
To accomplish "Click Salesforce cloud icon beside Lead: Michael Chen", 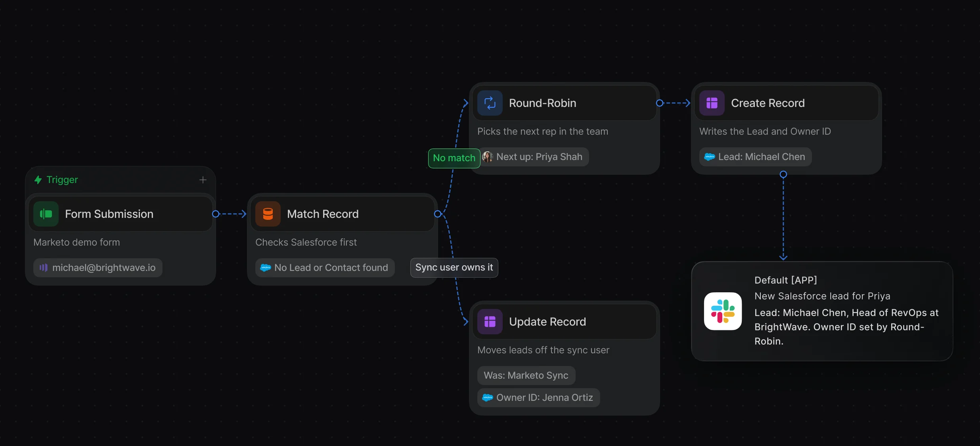I will coord(710,157).
